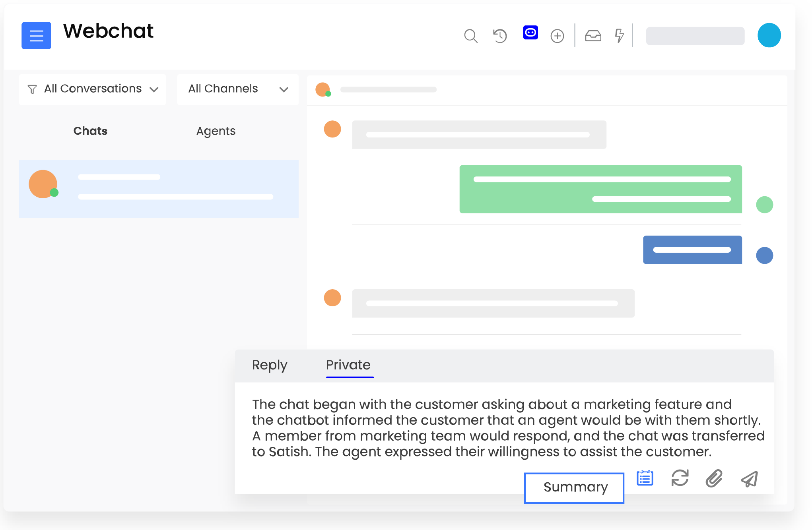Open the inbox tray icon
The width and height of the screenshot is (812, 530).
[x=593, y=36]
